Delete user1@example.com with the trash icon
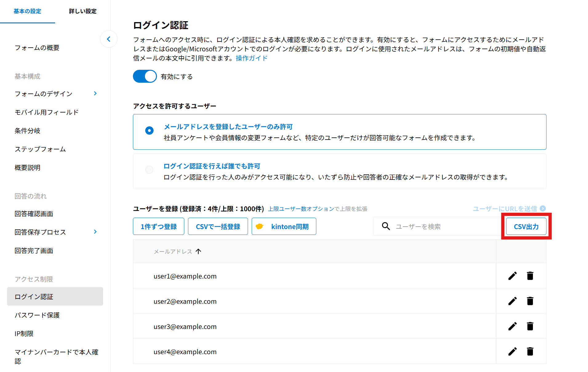The width and height of the screenshot is (588, 372). [x=530, y=276]
